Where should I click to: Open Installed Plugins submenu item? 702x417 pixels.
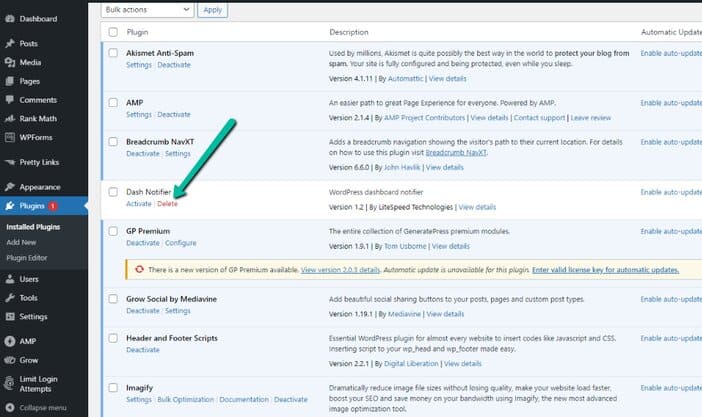tap(33, 227)
